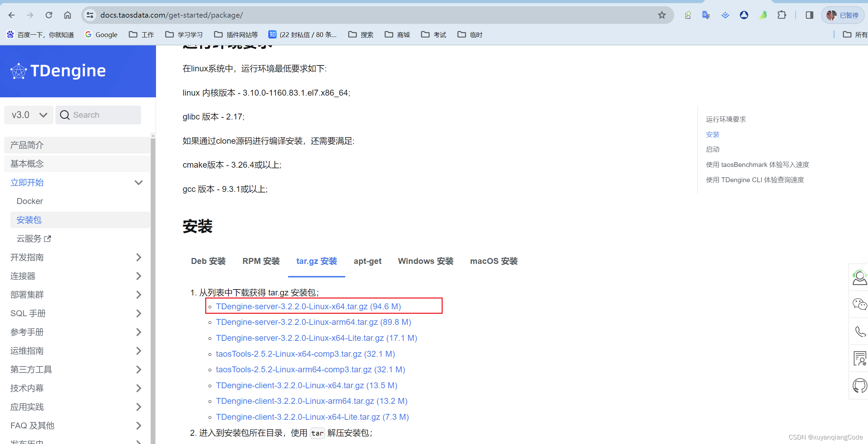
Task: Switch to the apt-get tab
Action: [367, 261]
